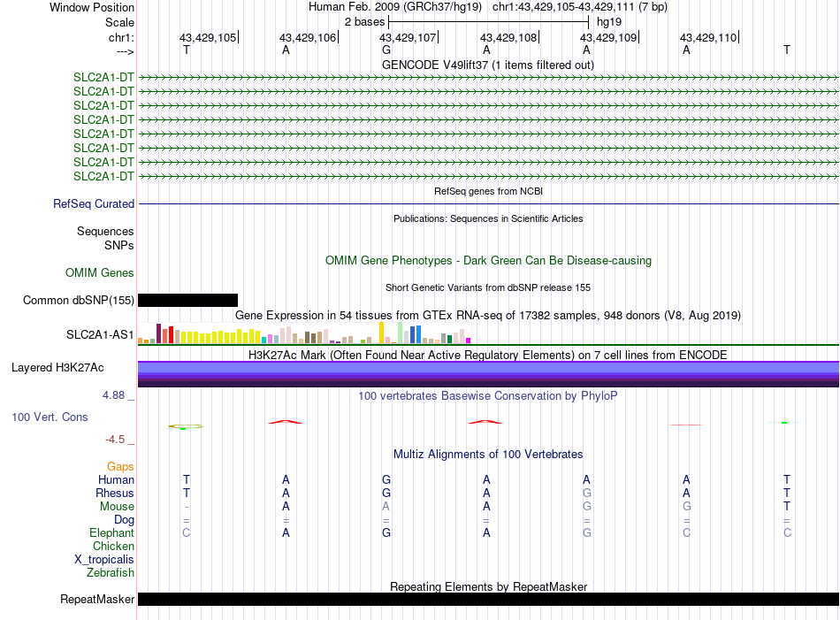Click the Dog alignment row label
This screenshot has height=620, width=840.
[x=124, y=520]
